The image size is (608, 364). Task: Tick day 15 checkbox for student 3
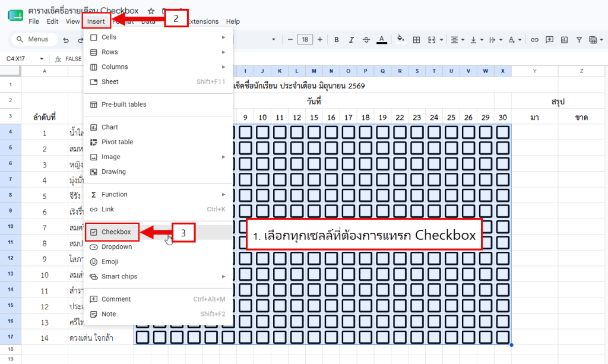click(314, 163)
